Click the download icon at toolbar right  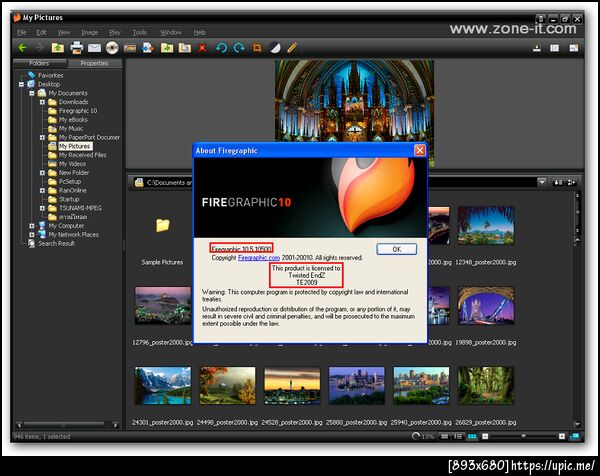537,48
